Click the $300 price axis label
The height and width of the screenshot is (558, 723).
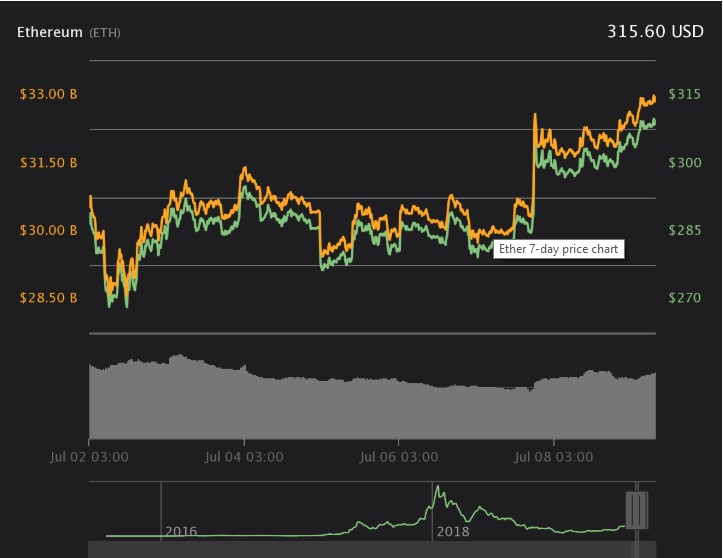[x=684, y=162]
